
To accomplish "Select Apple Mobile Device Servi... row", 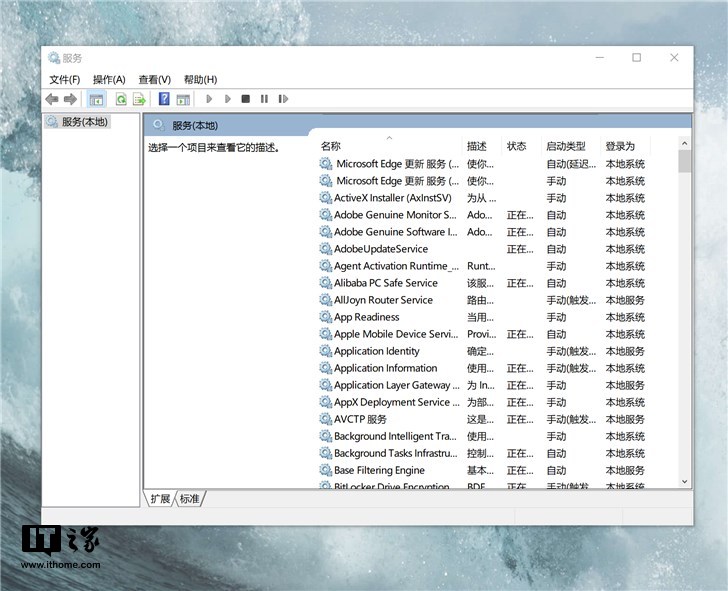I will tap(483, 334).
